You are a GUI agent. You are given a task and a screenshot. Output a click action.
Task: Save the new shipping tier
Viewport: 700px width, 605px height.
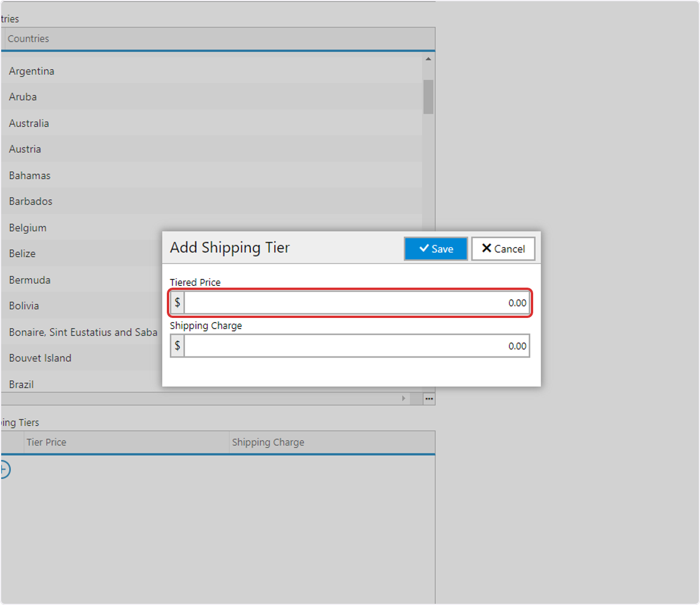tap(436, 249)
